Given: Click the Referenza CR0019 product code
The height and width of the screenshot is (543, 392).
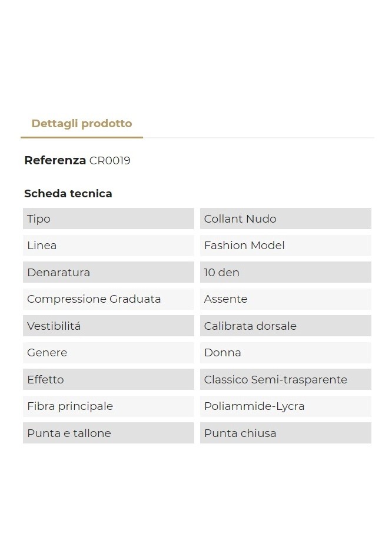Looking at the screenshot, I should tap(109, 161).
